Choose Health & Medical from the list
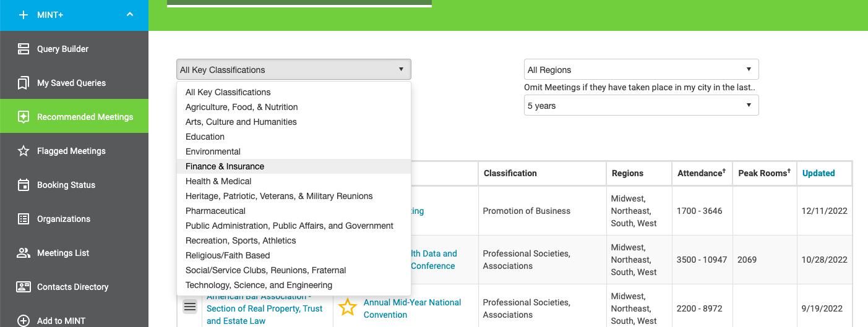 [x=218, y=181]
